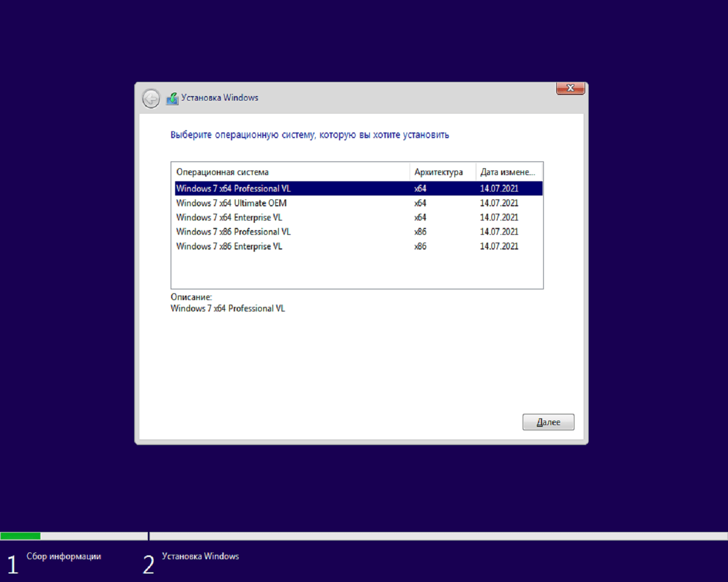The width and height of the screenshot is (728, 582).
Task: Click the "Установка Windows" stage label
Action: pyautogui.click(x=201, y=556)
